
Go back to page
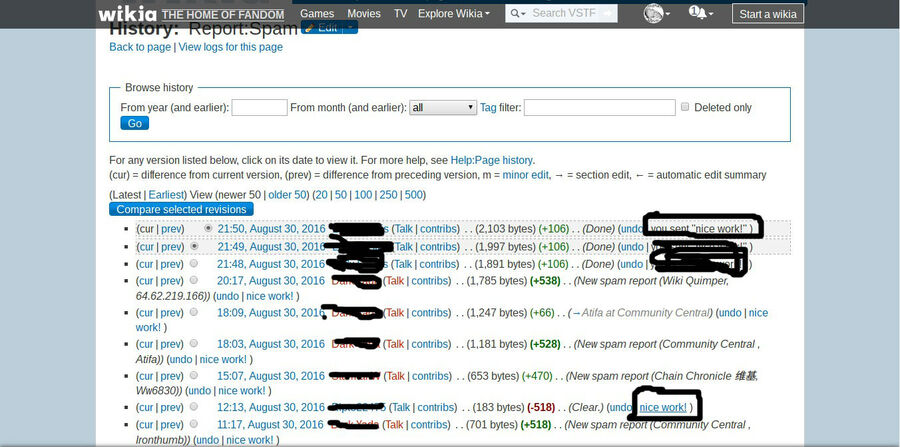pyautogui.click(x=140, y=47)
